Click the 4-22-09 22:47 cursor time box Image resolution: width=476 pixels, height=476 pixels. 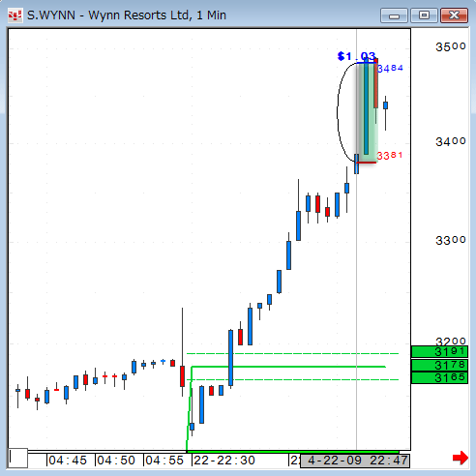pyautogui.click(x=355, y=461)
